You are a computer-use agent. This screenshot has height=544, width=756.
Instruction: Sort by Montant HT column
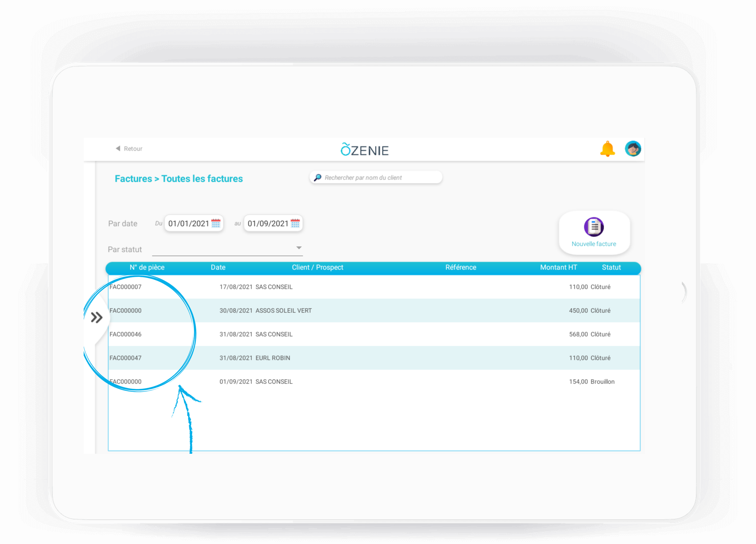coord(558,267)
